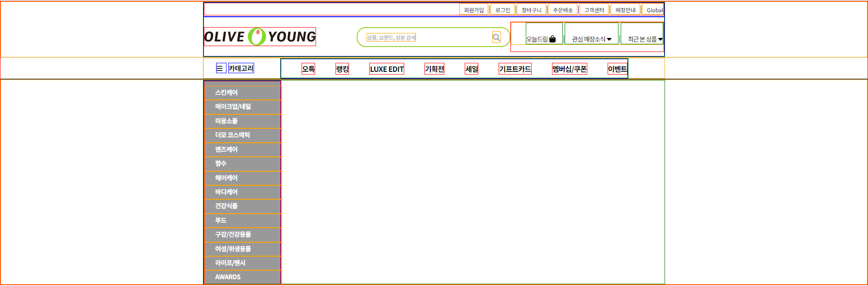Click the search magnifier icon
Screen dimensions: 868x286
(x=496, y=38)
